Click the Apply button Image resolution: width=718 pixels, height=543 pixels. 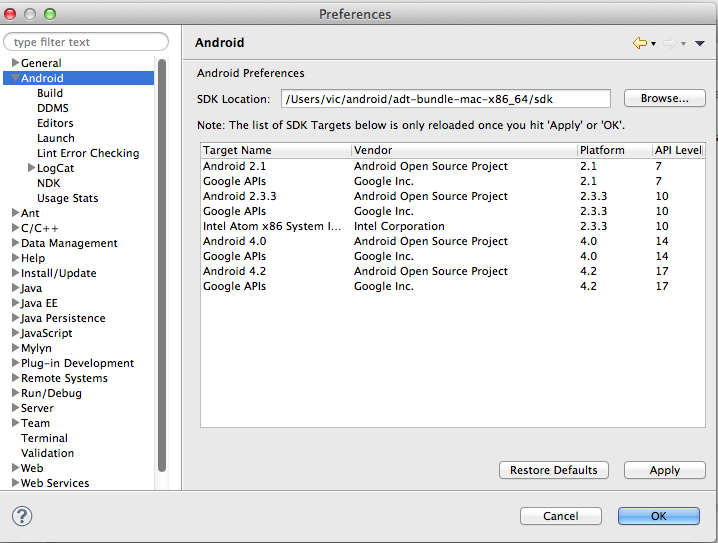click(x=664, y=470)
